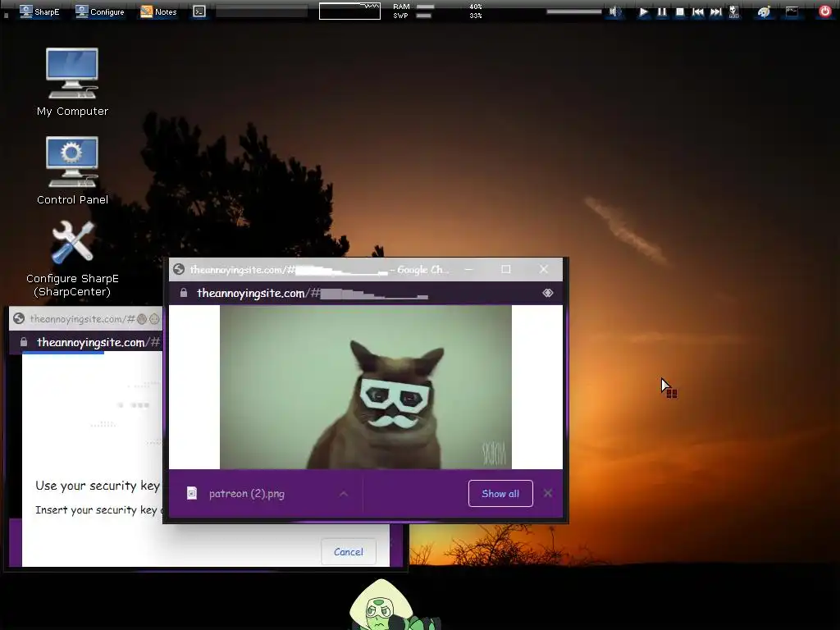Select the Configure SharpE (SharpCenter) desktop icon
The image size is (840, 630).
click(x=72, y=258)
